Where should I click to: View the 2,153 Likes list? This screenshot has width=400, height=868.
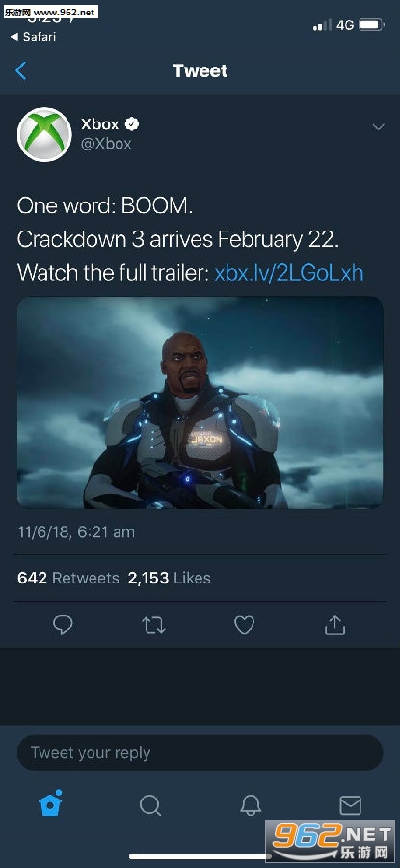(170, 578)
